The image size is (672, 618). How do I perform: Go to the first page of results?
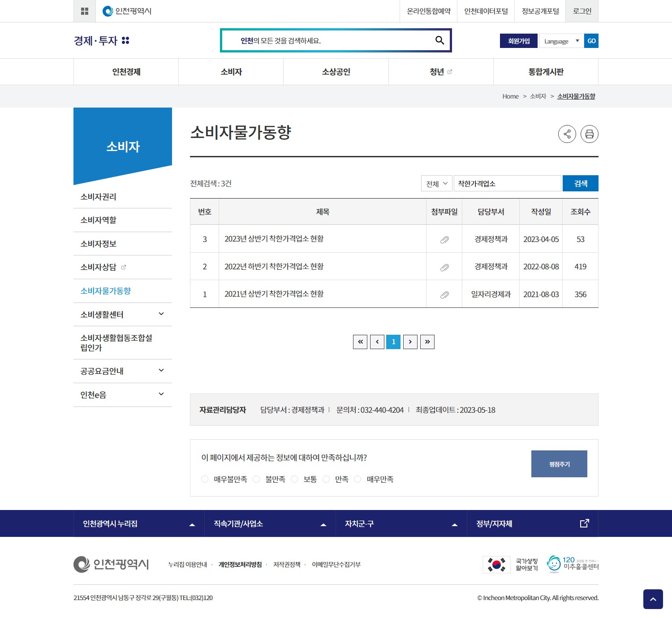click(360, 342)
